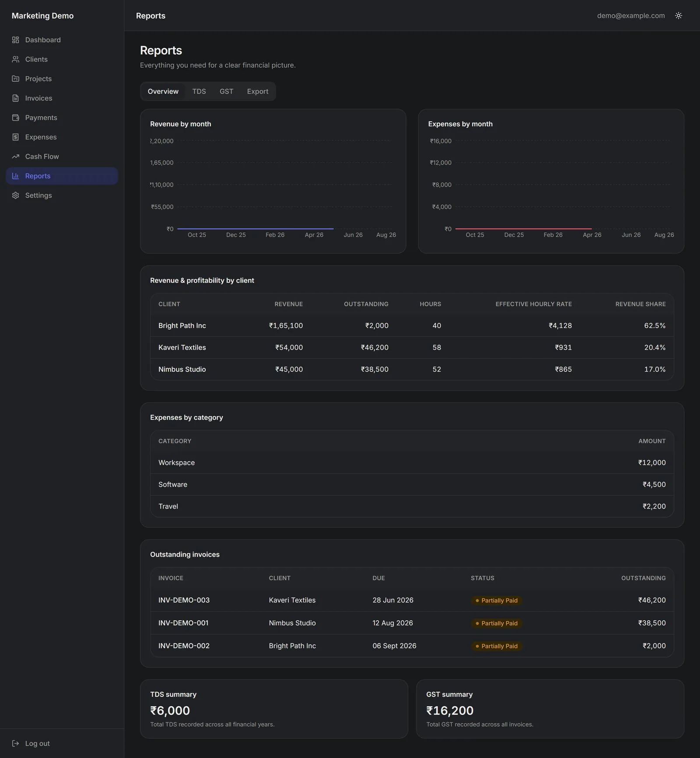Click the ₹16,200 GST summary total
This screenshot has height=758, width=700.
pyautogui.click(x=450, y=710)
